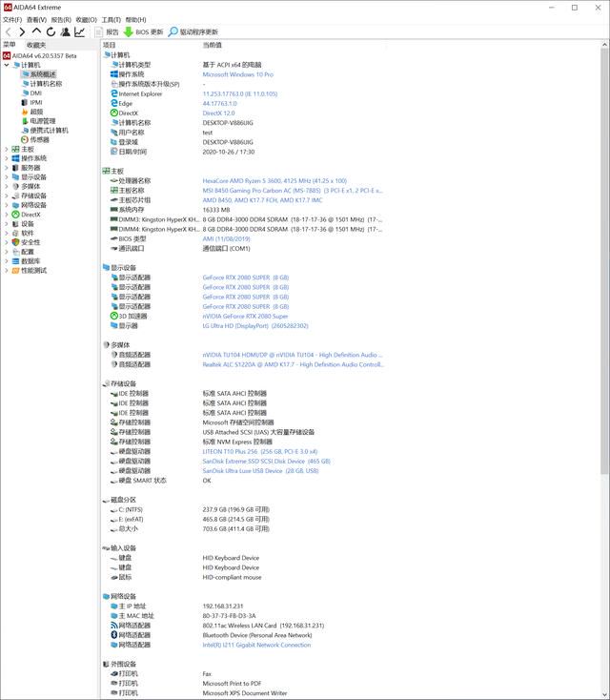Open 电源管理 in the sidebar tree
The height and width of the screenshot is (700, 610).
tap(38, 121)
